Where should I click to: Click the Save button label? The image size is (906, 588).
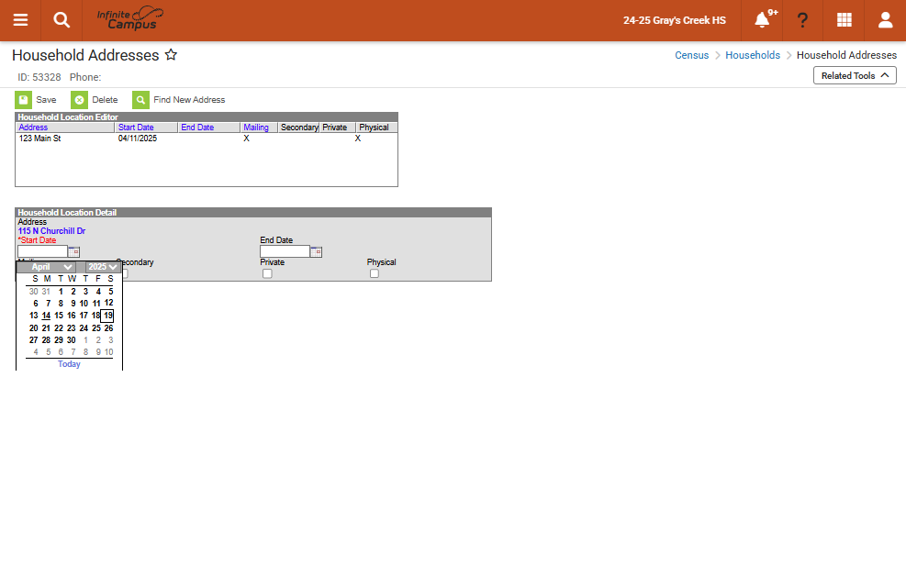[46, 100]
